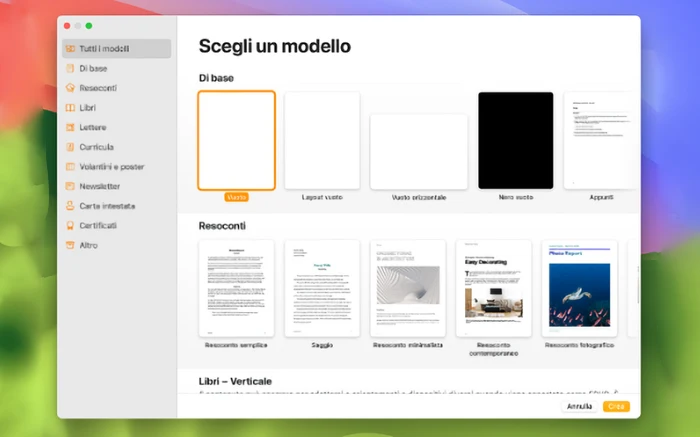Image resolution: width=700 pixels, height=437 pixels.
Task: Click the Resoconti section heading in the gallery
Action: pyautogui.click(x=222, y=226)
